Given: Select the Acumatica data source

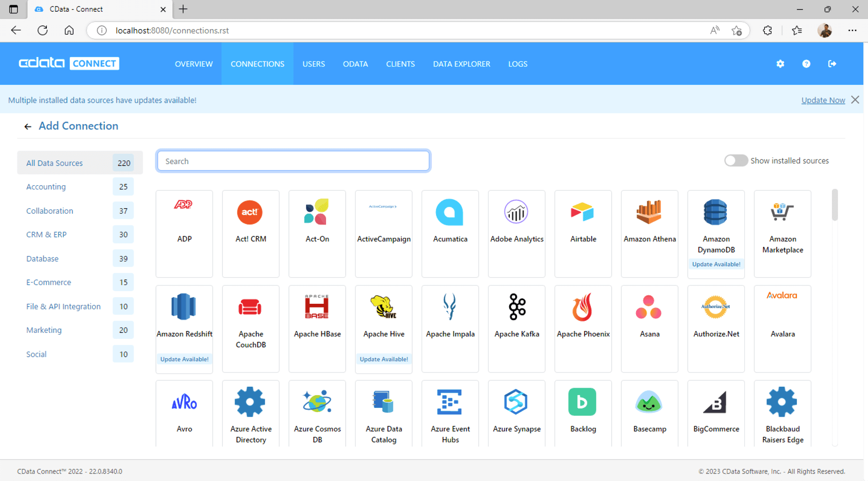Looking at the screenshot, I should click(x=450, y=233).
